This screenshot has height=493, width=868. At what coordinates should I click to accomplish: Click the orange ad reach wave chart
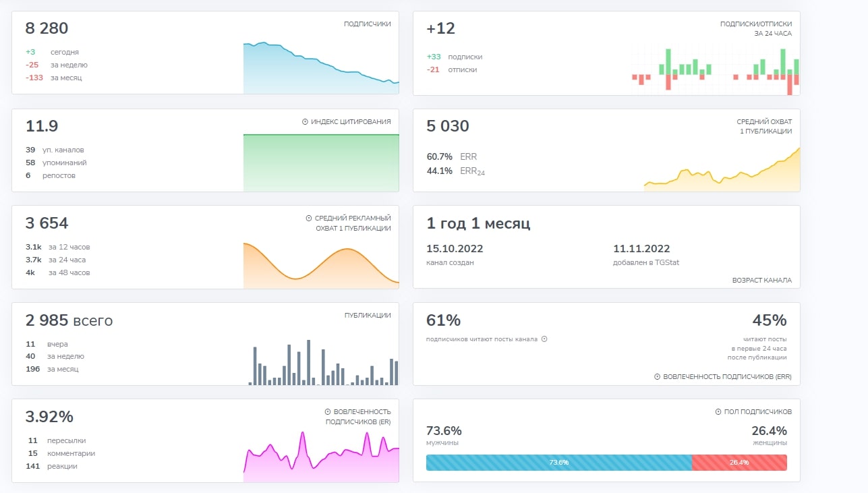(x=321, y=266)
